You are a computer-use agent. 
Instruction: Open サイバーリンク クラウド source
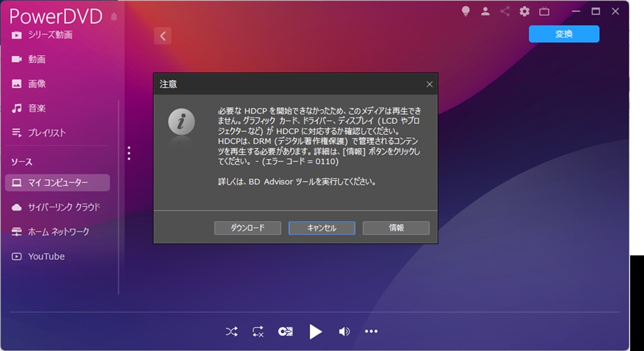[x=64, y=207]
